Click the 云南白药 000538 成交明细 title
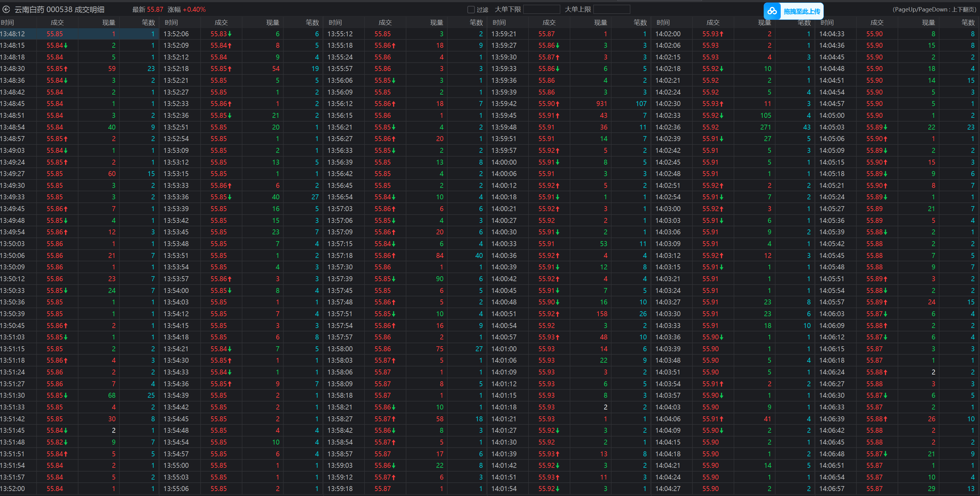980x496 pixels. [59, 10]
